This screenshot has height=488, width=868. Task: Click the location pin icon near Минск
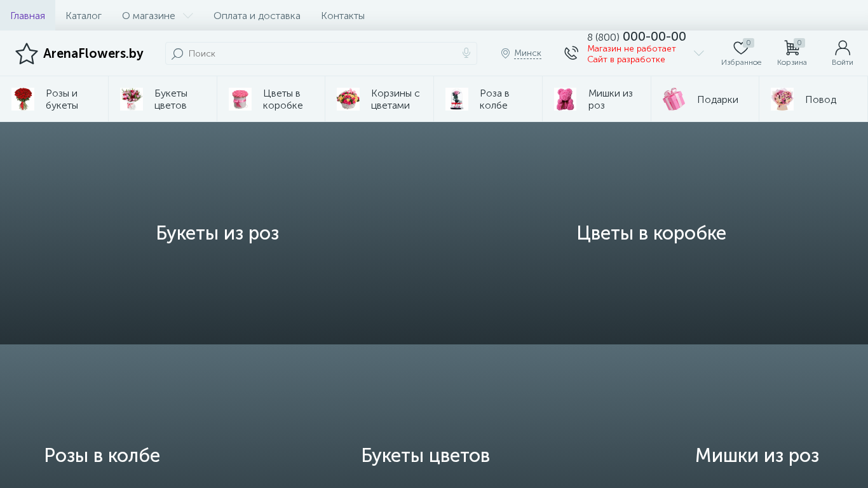506,53
